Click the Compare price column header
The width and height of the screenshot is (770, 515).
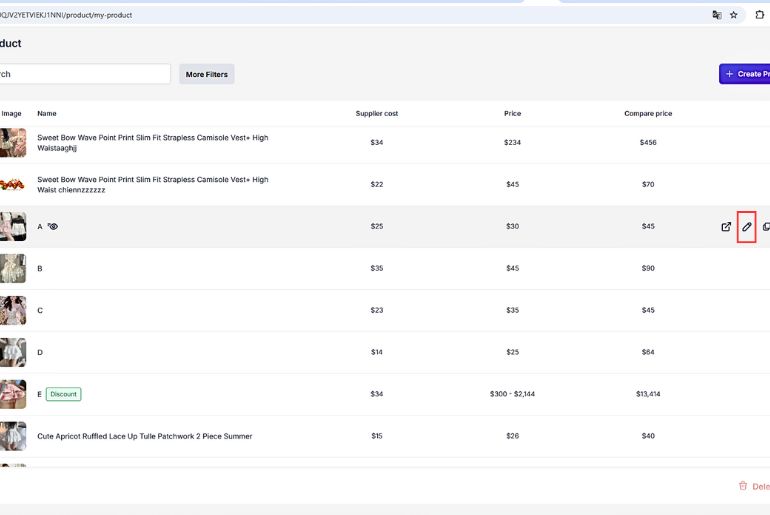tap(647, 114)
